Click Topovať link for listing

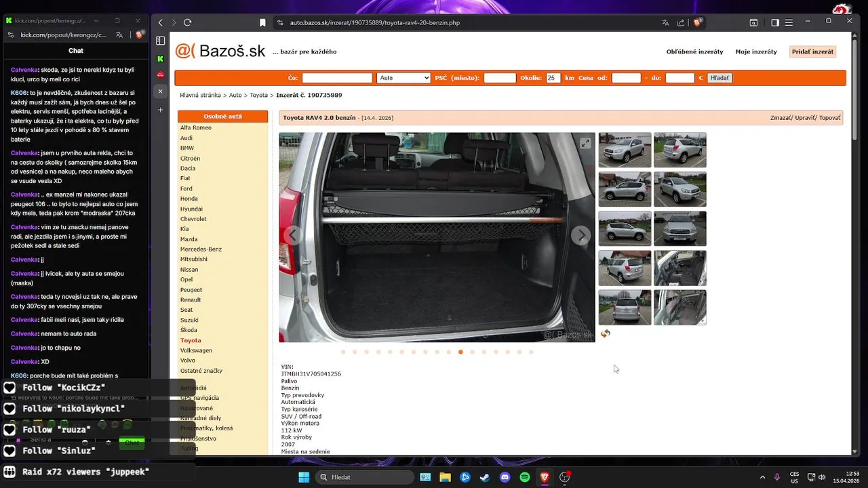[830, 118]
